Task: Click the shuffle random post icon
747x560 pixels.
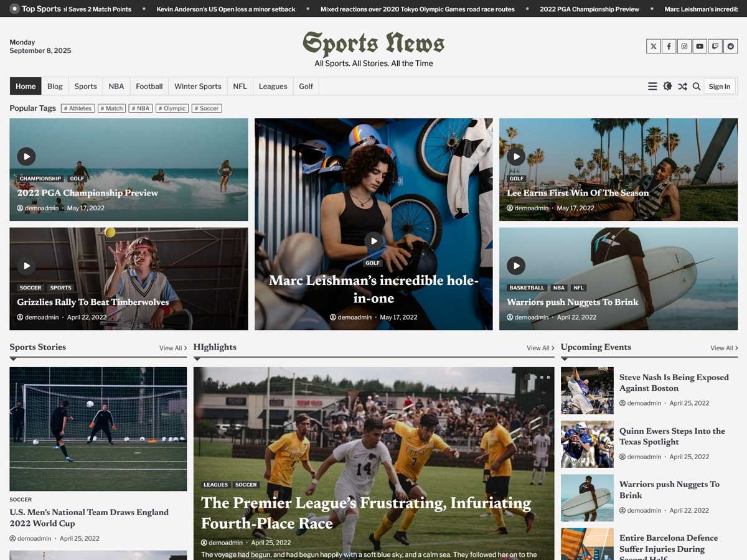Action: tap(682, 86)
